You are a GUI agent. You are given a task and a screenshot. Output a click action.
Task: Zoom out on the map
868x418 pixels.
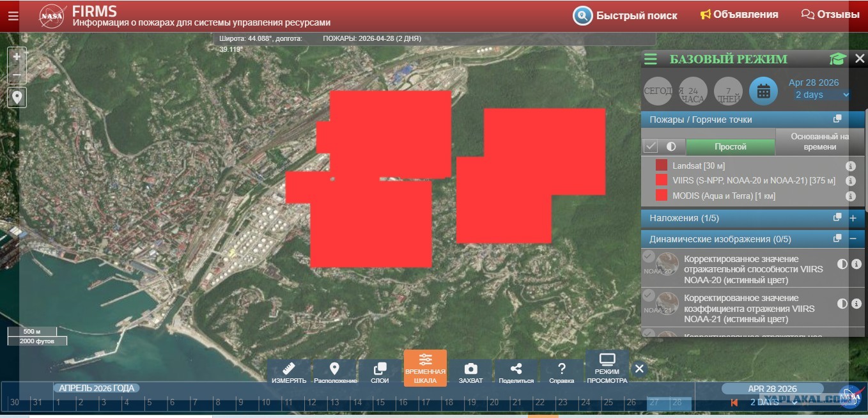(17, 75)
